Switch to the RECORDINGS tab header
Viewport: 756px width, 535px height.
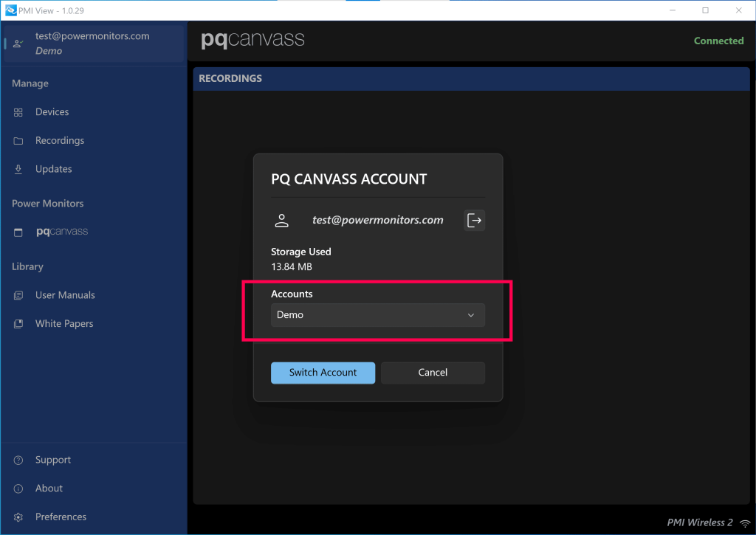[x=228, y=78]
